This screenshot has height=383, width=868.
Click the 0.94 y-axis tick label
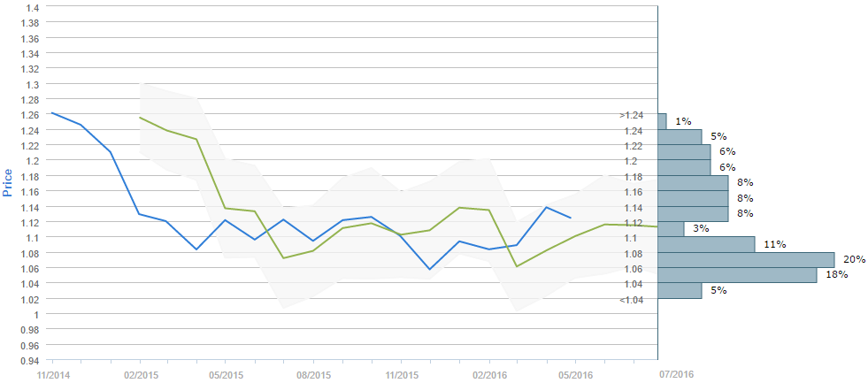[x=28, y=361]
